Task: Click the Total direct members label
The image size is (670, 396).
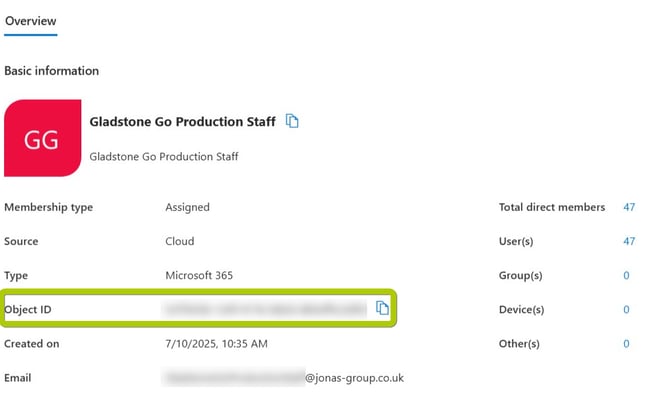Action: point(552,207)
